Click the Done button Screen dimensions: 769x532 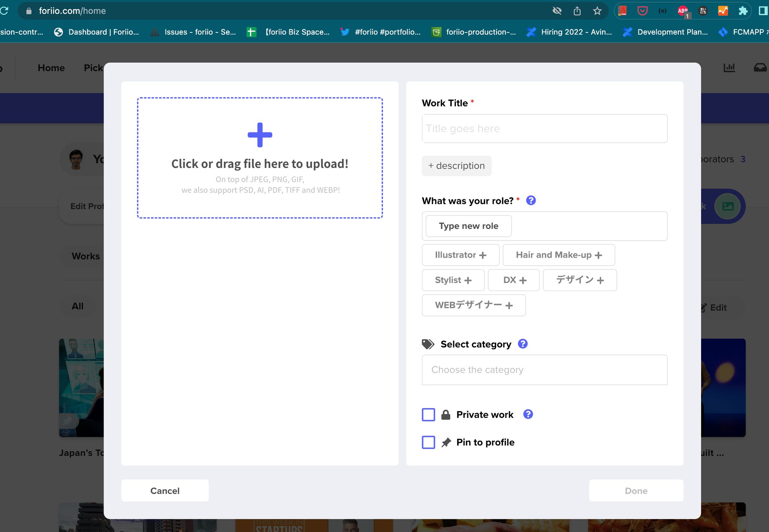tap(636, 490)
